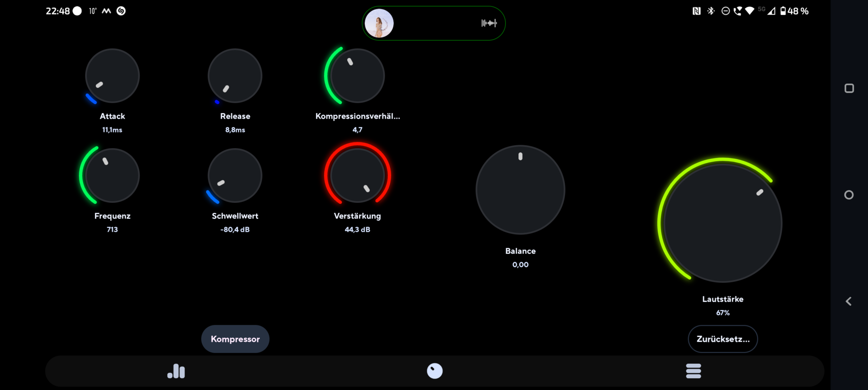Viewport: 868px width, 390px height.
Task: Select the knob controls tab
Action: 434,371
